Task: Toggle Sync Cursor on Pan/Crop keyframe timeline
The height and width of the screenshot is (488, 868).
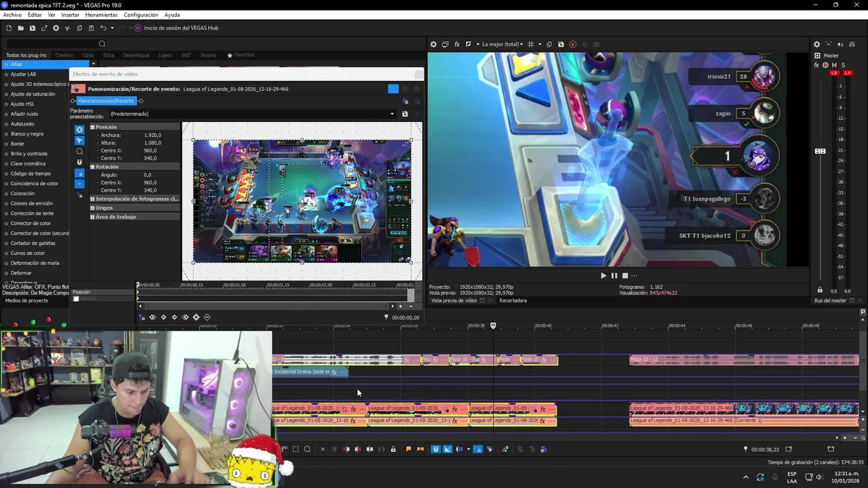Action: tap(142, 317)
